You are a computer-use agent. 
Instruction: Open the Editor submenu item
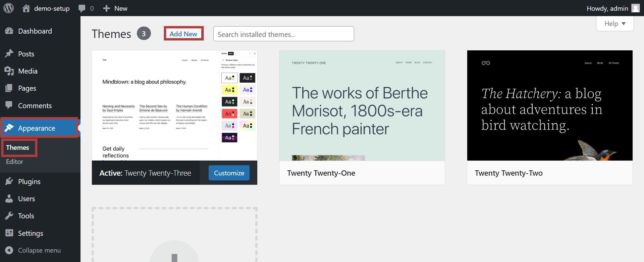point(14,162)
